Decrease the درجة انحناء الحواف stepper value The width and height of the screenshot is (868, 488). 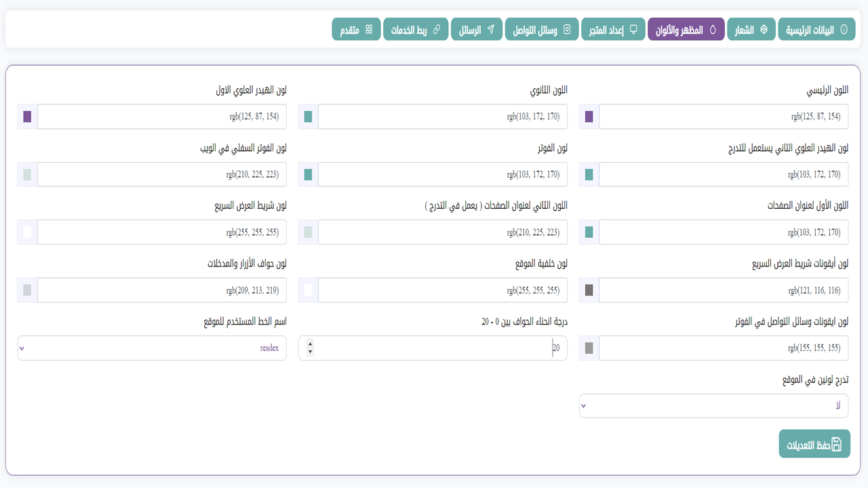pyautogui.click(x=311, y=352)
